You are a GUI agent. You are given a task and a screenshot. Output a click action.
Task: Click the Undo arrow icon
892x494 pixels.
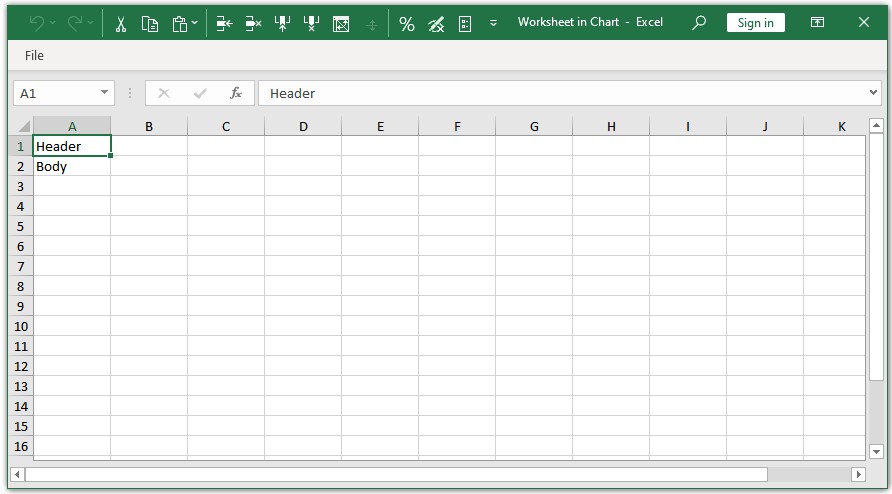pyautogui.click(x=37, y=23)
